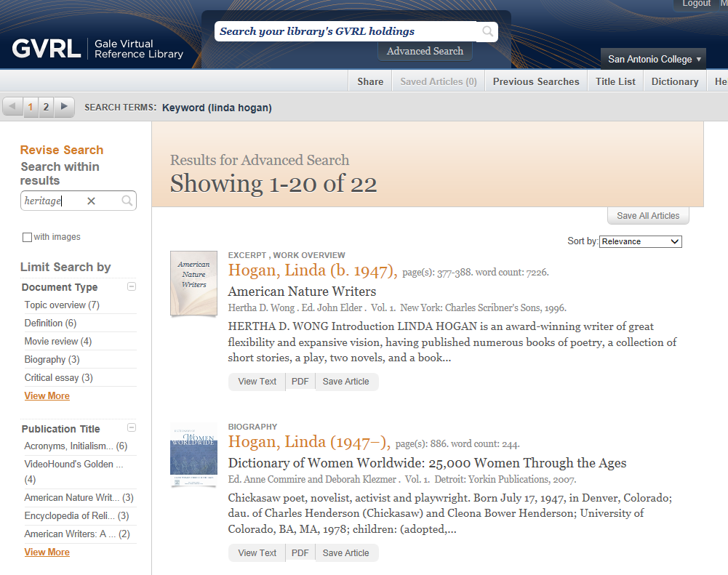The width and height of the screenshot is (728, 575).
Task: Filter by Movie review (4)
Action: pyautogui.click(x=58, y=341)
